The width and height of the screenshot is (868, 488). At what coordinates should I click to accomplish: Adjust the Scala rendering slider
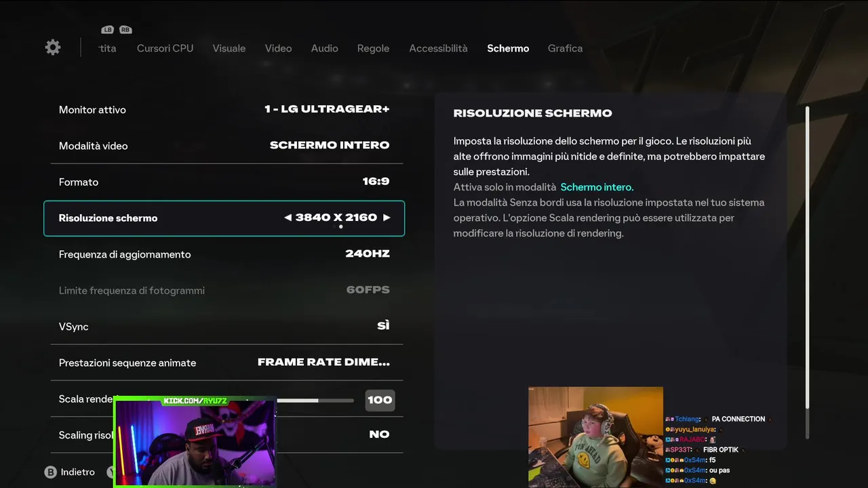click(315, 401)
